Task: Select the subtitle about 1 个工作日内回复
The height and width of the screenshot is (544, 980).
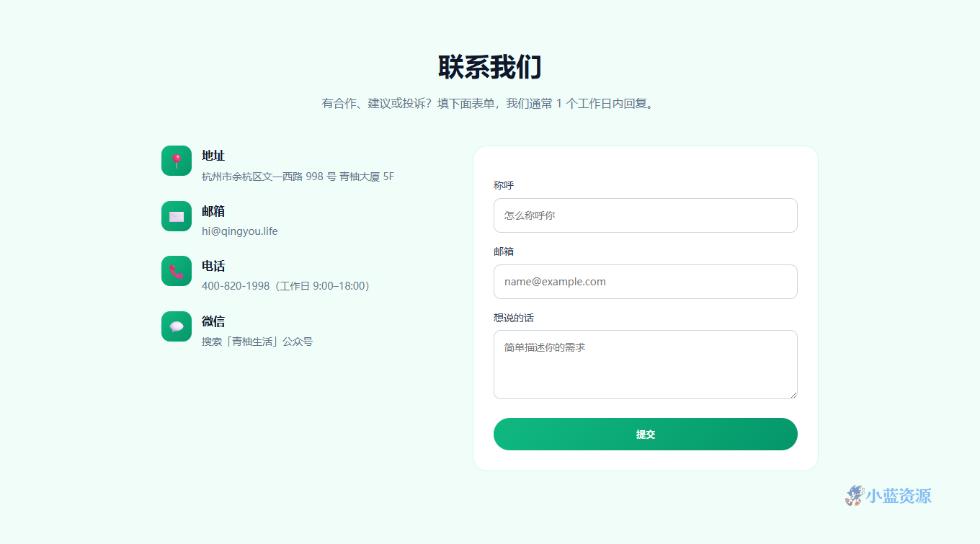Action: [489, 104]
